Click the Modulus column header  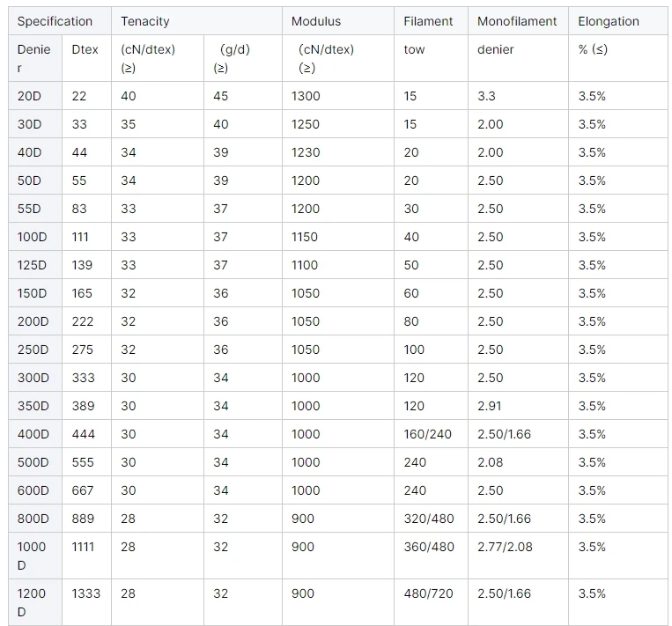[316, 21]
